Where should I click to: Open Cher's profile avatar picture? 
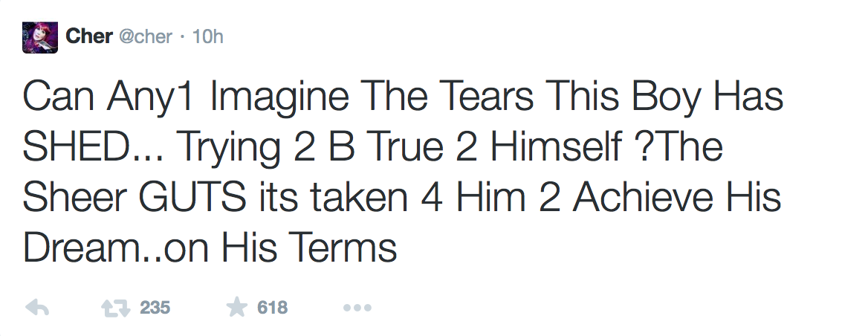pyautogui.click(x=40, y=38)
